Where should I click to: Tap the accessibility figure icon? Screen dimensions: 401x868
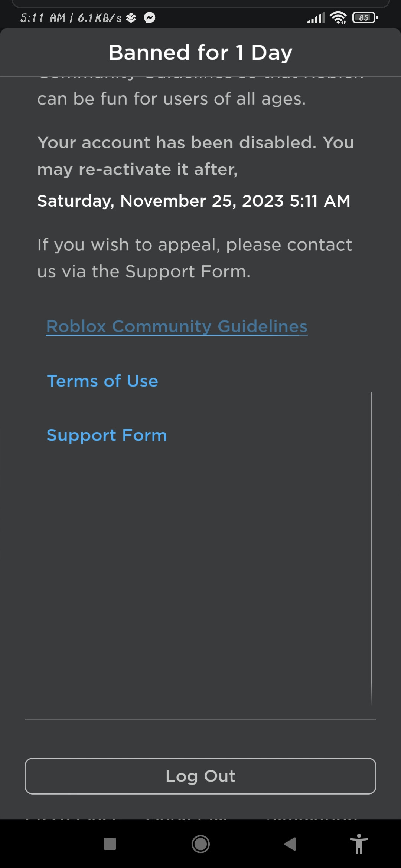coord(359,844)
